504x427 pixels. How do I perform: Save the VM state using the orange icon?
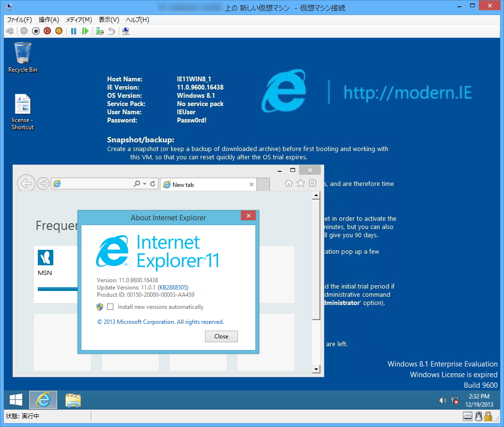(x=58, y=30)
